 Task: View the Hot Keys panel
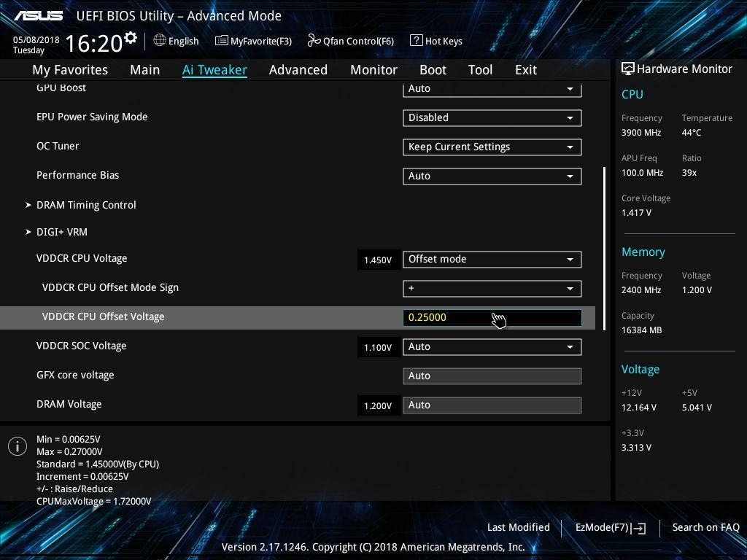point(436,41)
